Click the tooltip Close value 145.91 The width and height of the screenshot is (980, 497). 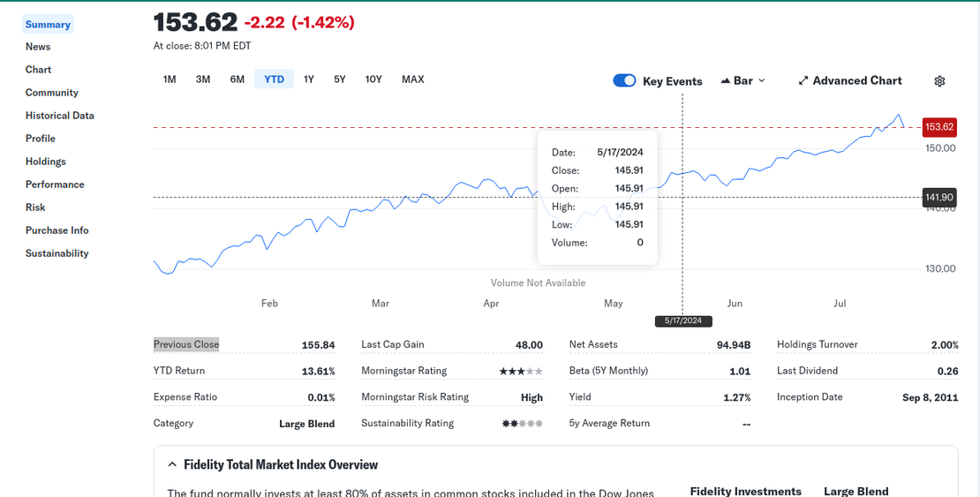(x=629, y=170)
